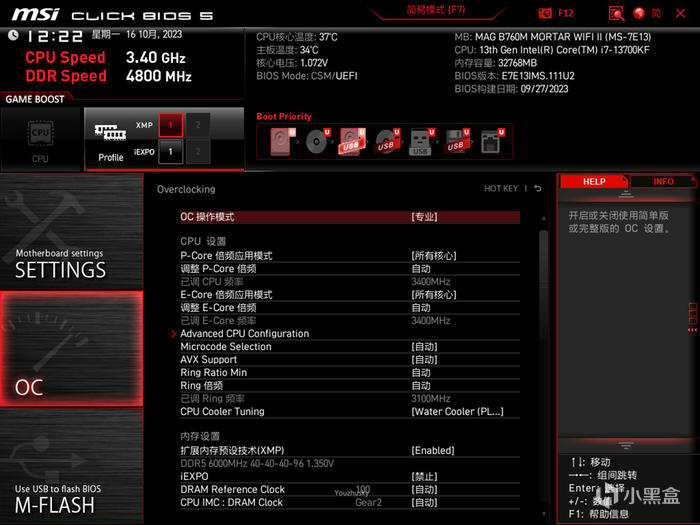Select the USB key boot device icon
The height and width of the screenshot is (525, 700).
[x=421, y=142]
